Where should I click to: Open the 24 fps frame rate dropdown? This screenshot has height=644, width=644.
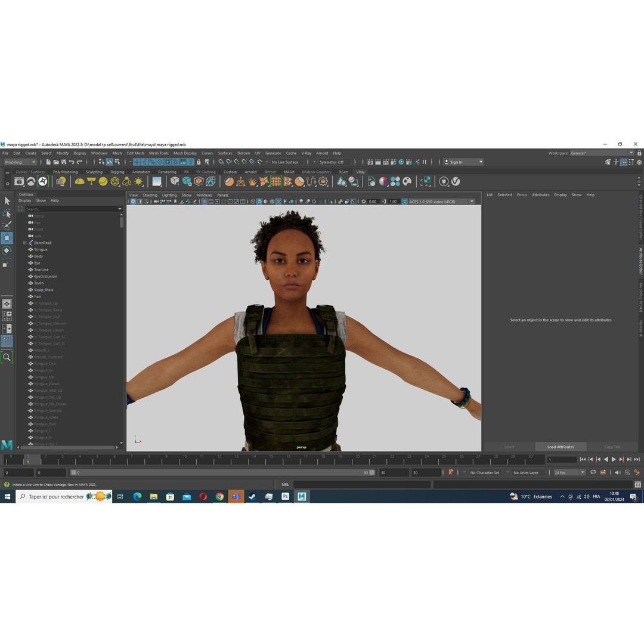pyautogui.click(x=569, y=472)
